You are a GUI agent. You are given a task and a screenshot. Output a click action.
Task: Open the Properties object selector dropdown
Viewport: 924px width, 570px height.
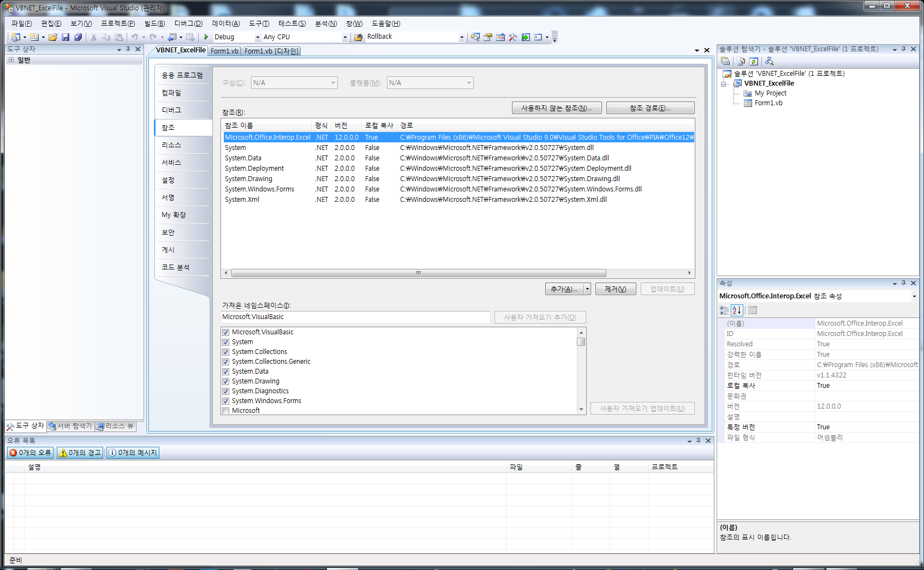pos(914,296)
